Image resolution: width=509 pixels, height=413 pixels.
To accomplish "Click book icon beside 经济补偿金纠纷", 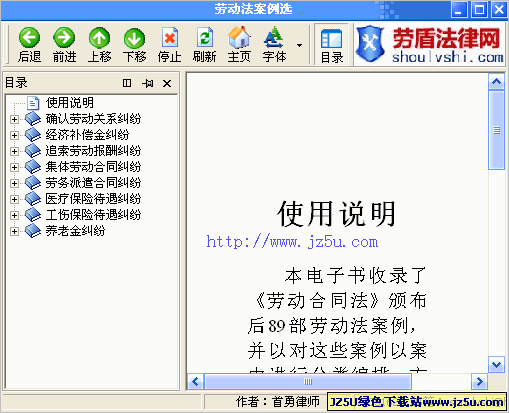I will coord(33,135).
